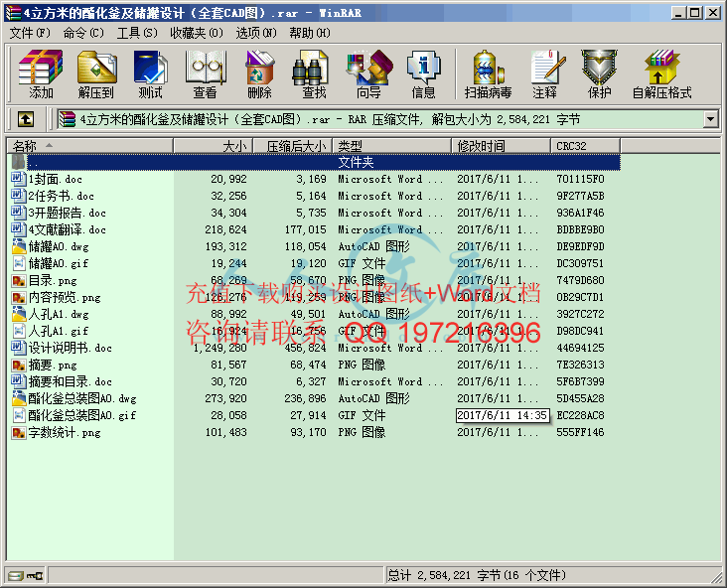The width and height of the screenshot is (727, 588).
Task: Select the 酯化釜总装图A0.dwg file icon
Action: coord(19,398)
